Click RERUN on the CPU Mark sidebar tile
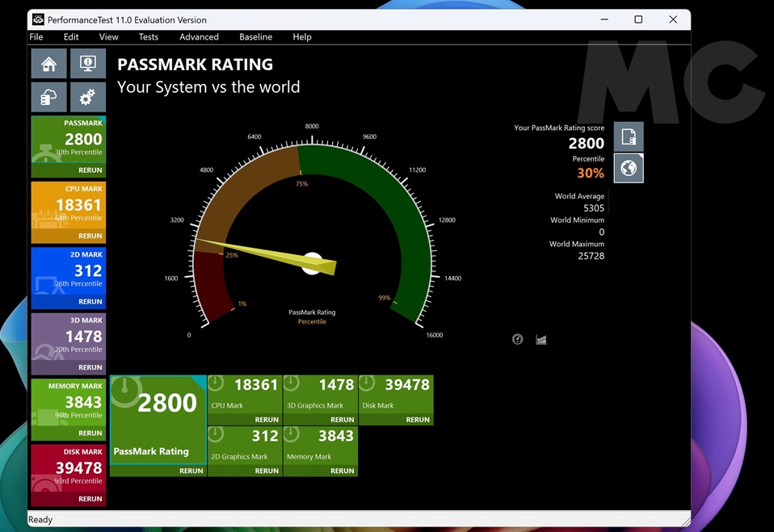This screenshot has height=532, width=774. tap(90, 236)
